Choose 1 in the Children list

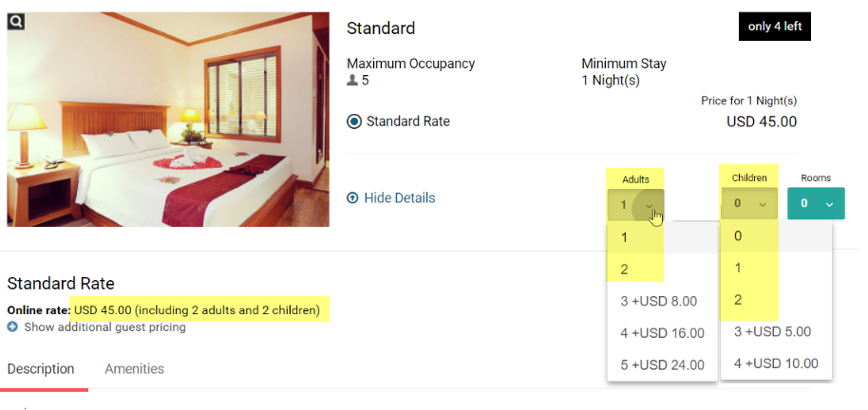tap(738, 269)
